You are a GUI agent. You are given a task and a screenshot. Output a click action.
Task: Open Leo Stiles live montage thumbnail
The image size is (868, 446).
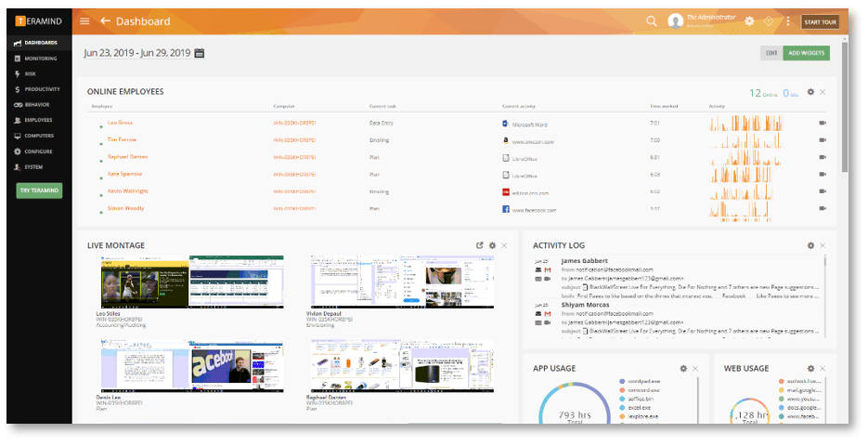tap(192, 282)
